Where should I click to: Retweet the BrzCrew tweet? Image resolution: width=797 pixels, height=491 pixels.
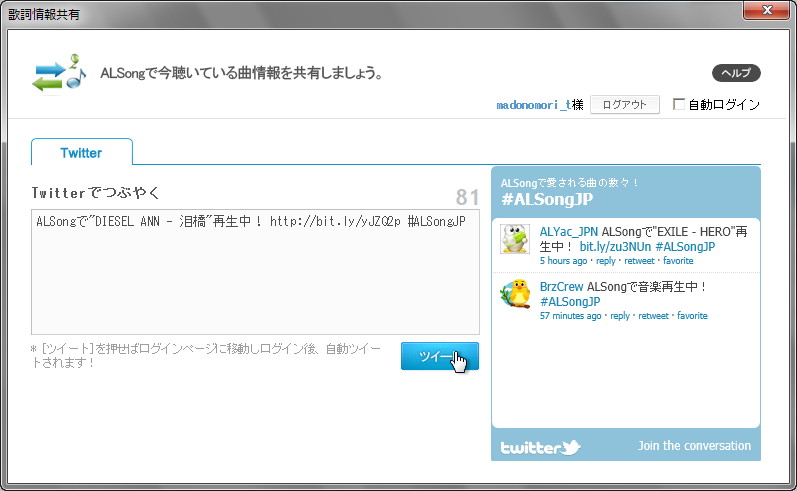(654, 316)
